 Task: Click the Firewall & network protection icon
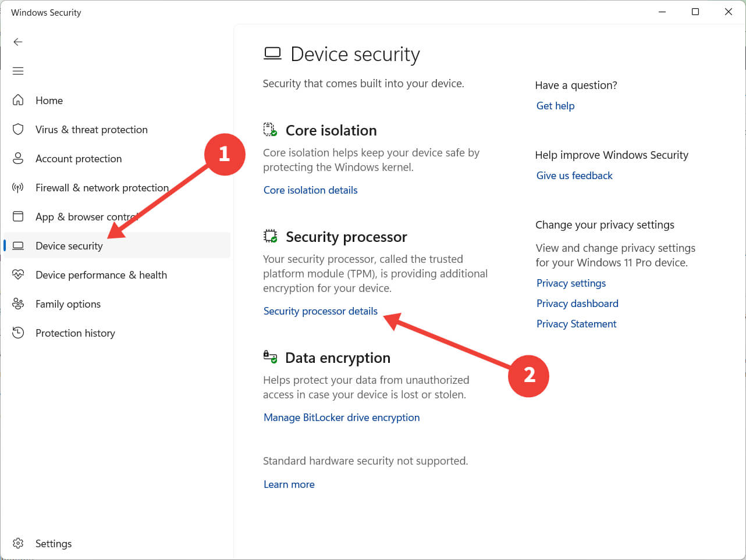coord(19,187)
